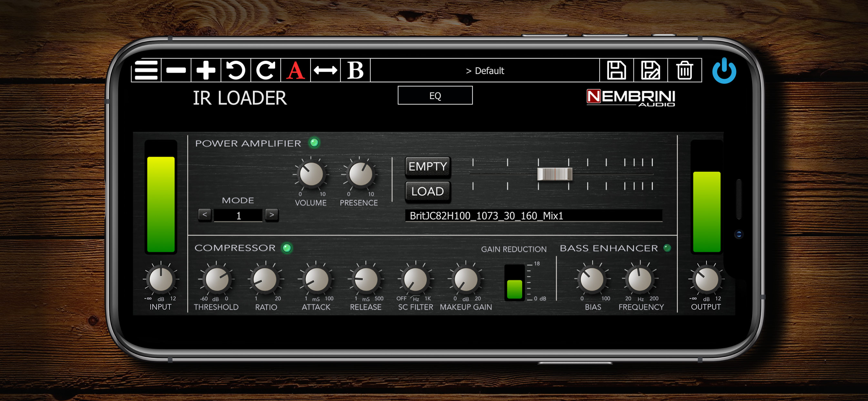Viewport: 868px width, 401px height.
Task: Toggle Power Amplifier on/off LED
Action: pos(314,142)
